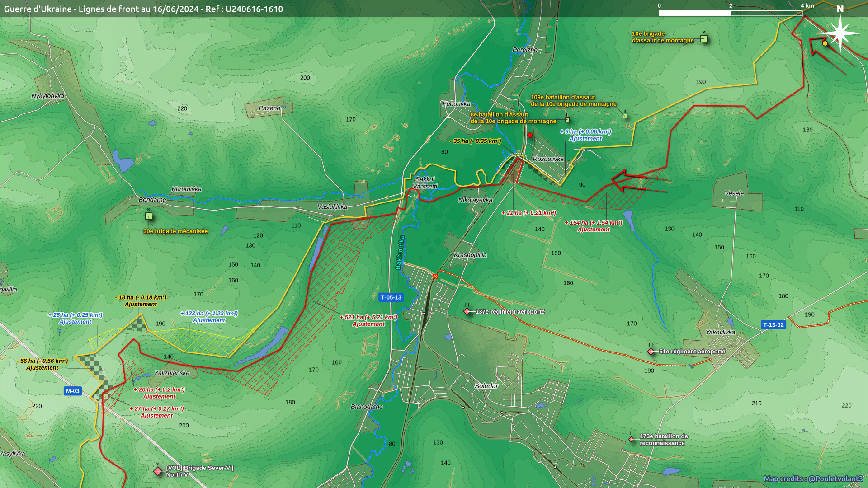Click the Map credits @Pouletvolant3 text
Screen dimensions: 868x488
[813, 479]
